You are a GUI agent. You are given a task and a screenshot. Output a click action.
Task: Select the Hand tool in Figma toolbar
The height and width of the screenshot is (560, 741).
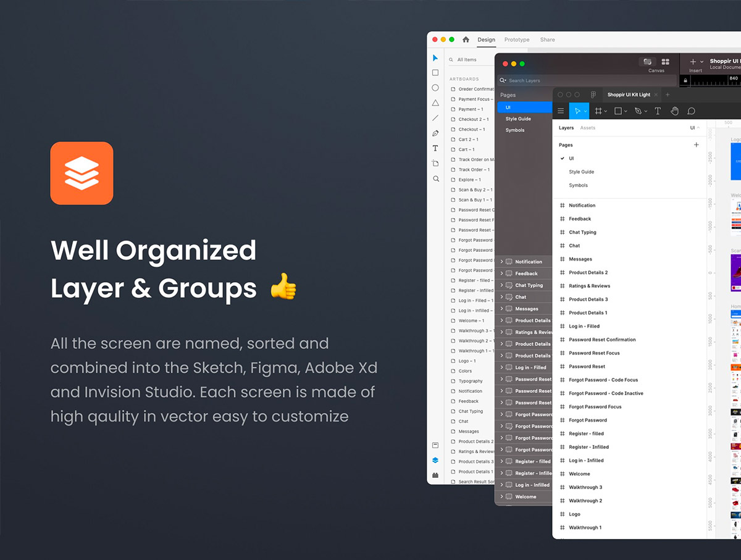click(x=674, y=111)
